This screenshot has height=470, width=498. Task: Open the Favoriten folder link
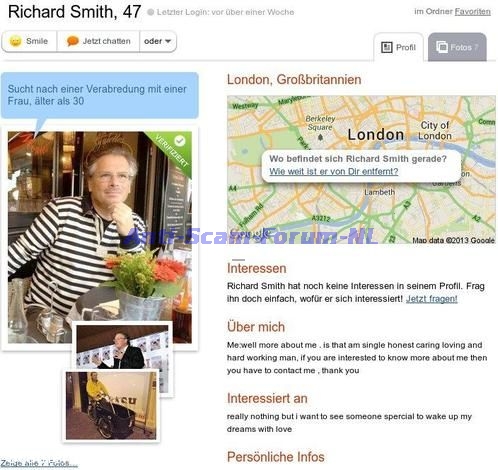pyautogui.click(x=472, y=12)
